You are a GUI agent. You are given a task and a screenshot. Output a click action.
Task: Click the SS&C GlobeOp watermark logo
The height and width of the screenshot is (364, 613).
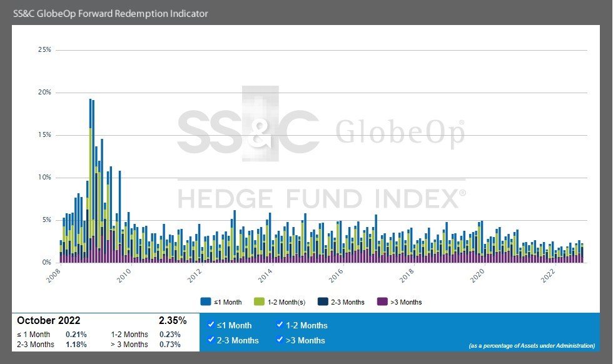coord(321,133)
